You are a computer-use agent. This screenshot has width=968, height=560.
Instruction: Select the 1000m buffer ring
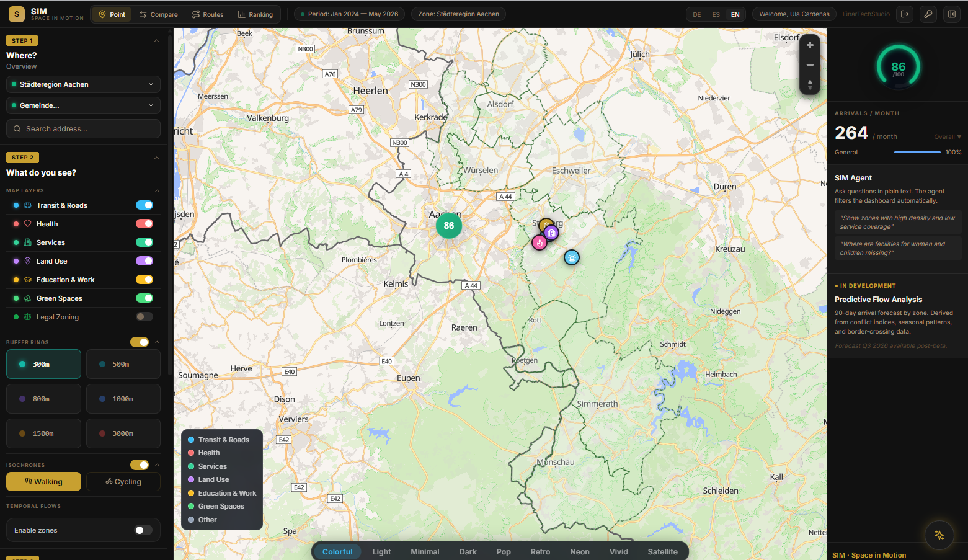tap(123, 399)
